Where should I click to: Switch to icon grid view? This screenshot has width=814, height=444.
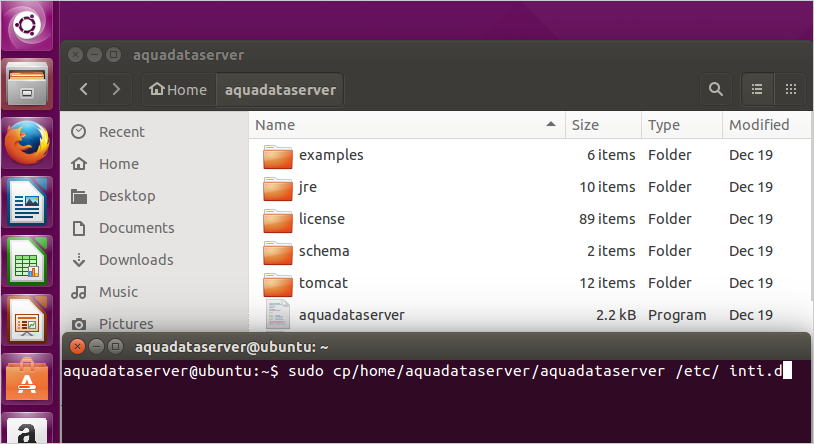pyautogui.click(x=790, y=89)
